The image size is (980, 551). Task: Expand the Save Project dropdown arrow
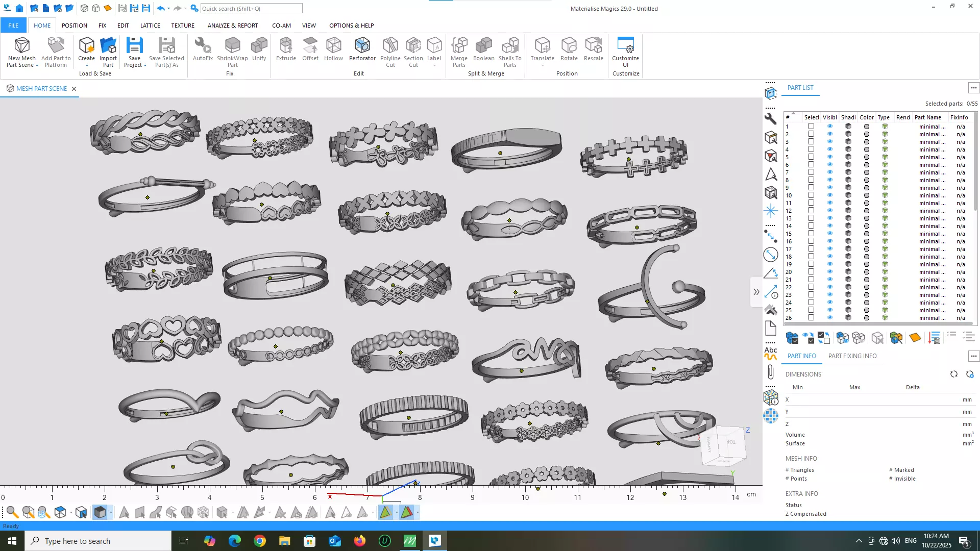(145, 65)
